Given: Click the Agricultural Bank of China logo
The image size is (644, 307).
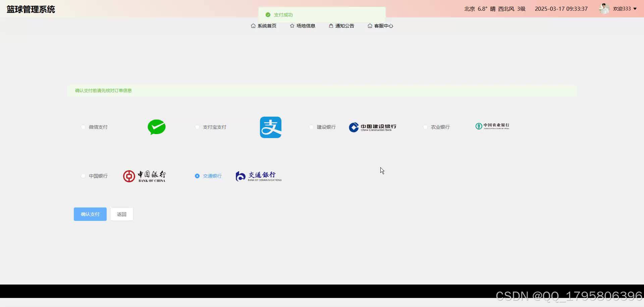Looking at the screenshot, I should [x=492, y=126].
